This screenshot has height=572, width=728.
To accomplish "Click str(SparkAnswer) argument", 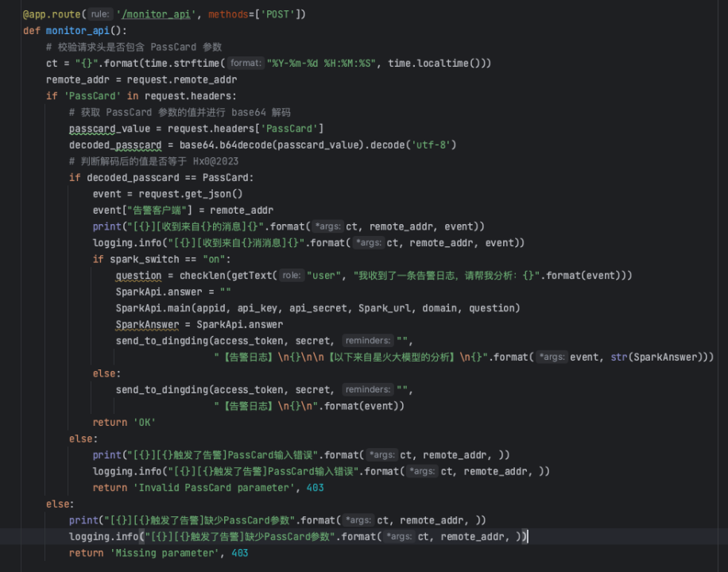I will coord(659,357).
